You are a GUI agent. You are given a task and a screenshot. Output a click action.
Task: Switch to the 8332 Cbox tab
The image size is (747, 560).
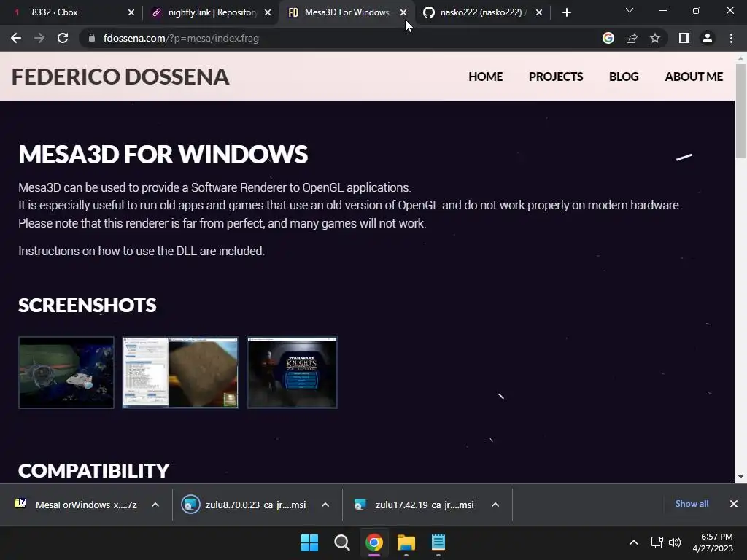[66, 12]
